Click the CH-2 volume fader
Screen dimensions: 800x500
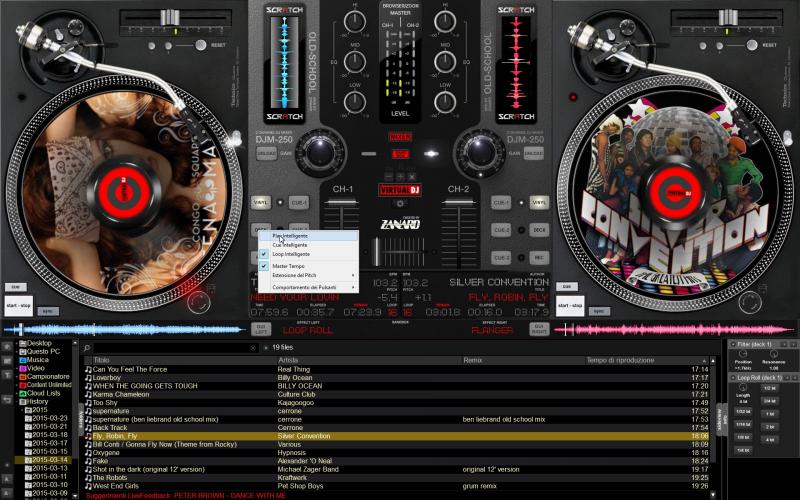458,203
